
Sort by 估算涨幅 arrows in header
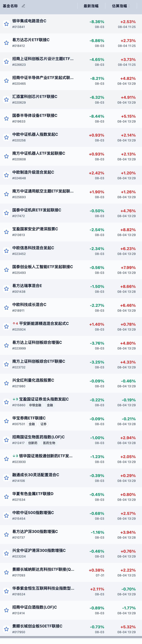click(x=129, y=6)
